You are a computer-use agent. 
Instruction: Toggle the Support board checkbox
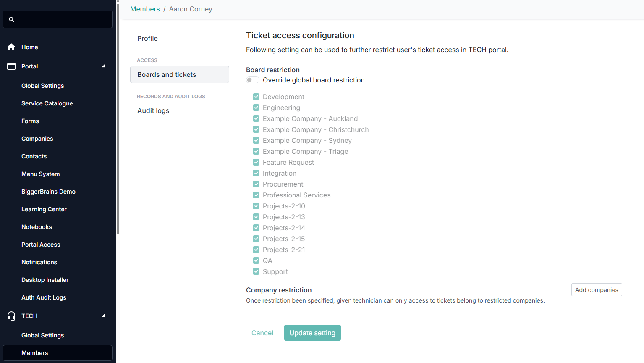256,271
